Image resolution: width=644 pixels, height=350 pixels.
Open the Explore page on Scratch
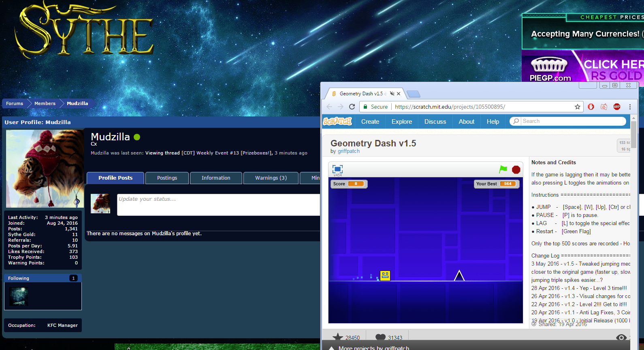[402, 121]
